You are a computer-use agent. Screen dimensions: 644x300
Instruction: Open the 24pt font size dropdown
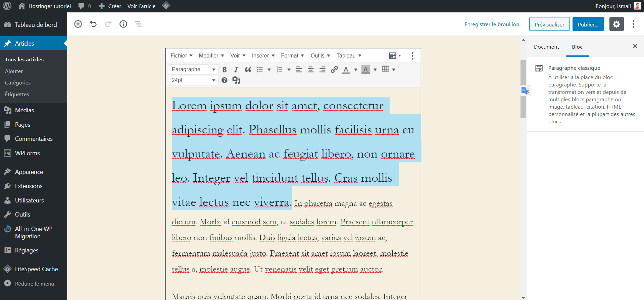[x=193, y=80]
